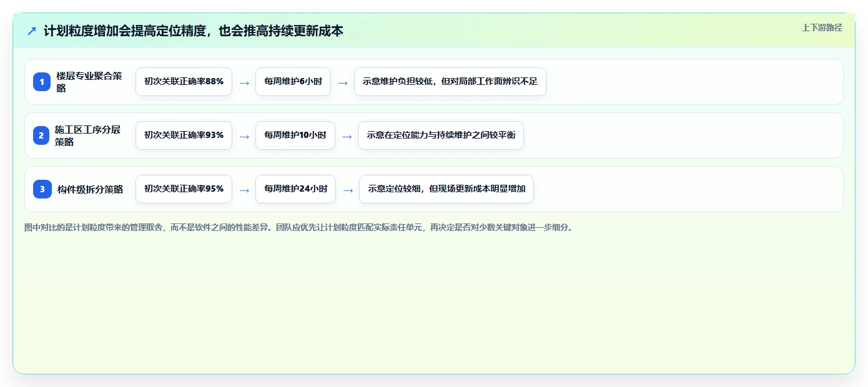868x387 pixels.
Task: Click the number 3 badge
Action: (42, 189)
